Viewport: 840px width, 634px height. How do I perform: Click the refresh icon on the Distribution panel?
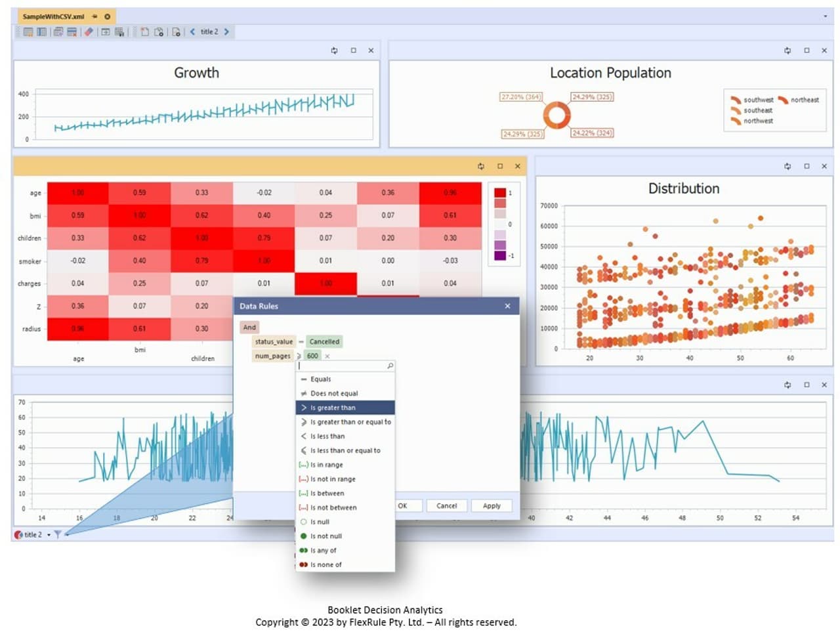tap(787, 166)
